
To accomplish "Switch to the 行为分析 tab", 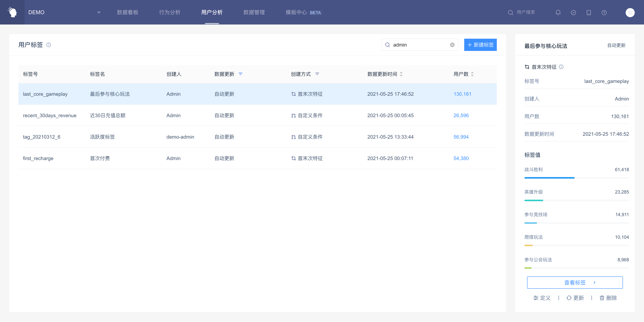I will [169, 12].
